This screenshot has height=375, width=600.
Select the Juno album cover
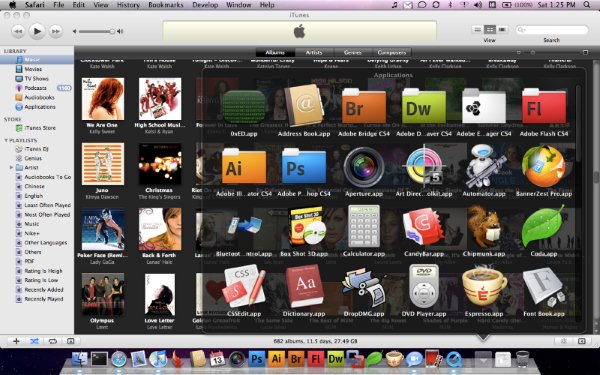pos(103,164)
